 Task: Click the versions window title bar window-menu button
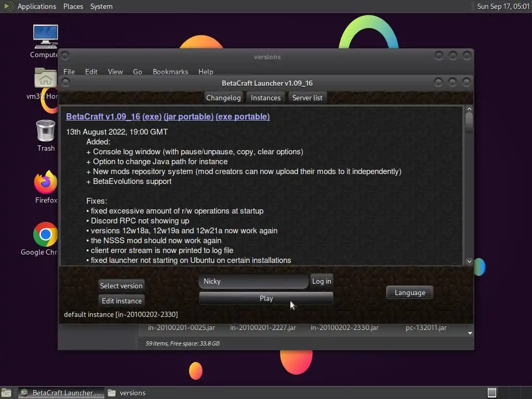click(65, 55)
